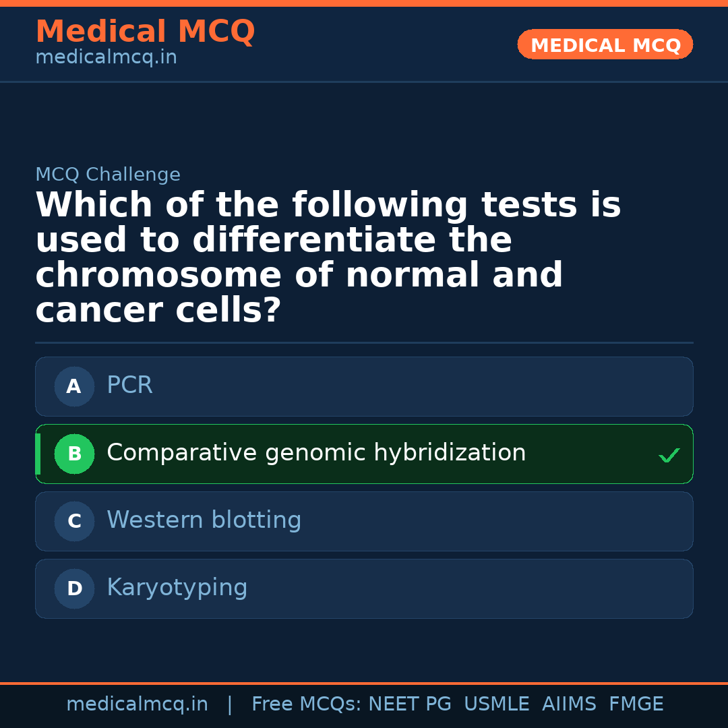Open the medicalmcq.in link in the footer
The image size is (728, 728).
pyautogui.click(x=137, y=704)
